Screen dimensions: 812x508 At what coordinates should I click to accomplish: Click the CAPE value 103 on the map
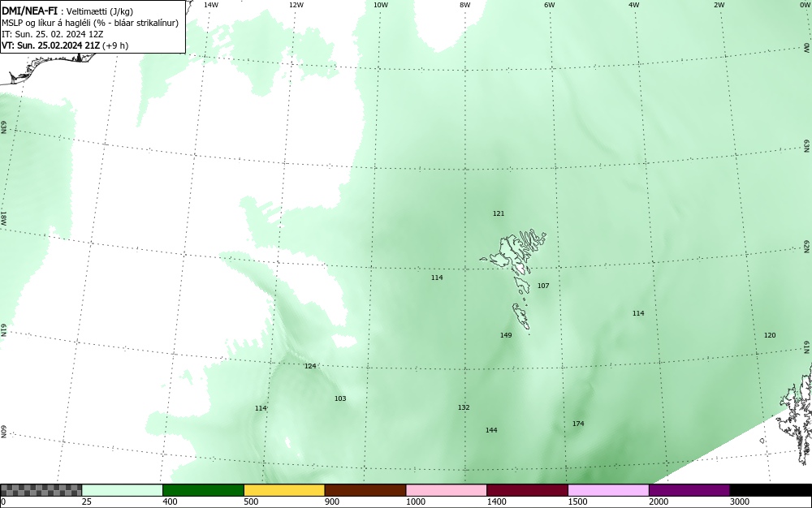click(x=340, y=398)
